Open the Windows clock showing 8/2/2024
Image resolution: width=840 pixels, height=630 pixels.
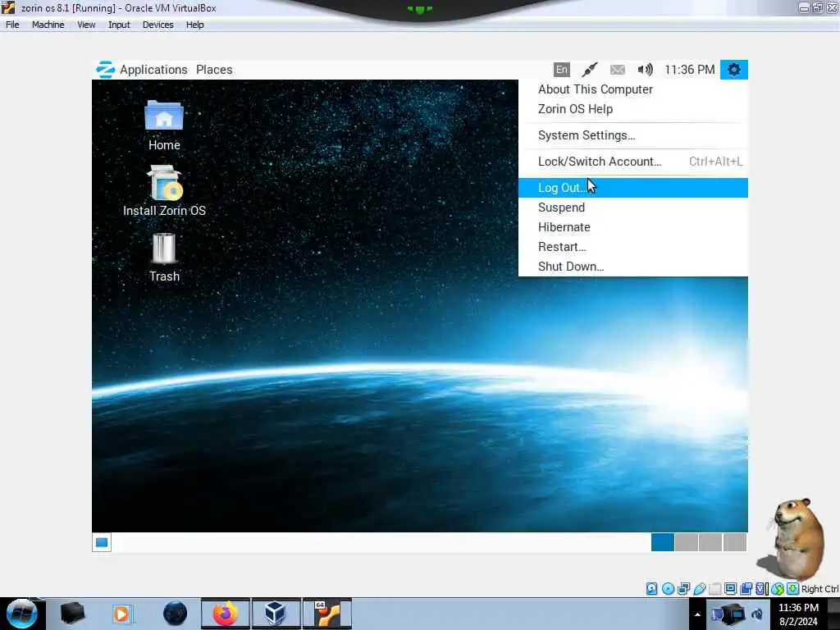pos(798,614)
